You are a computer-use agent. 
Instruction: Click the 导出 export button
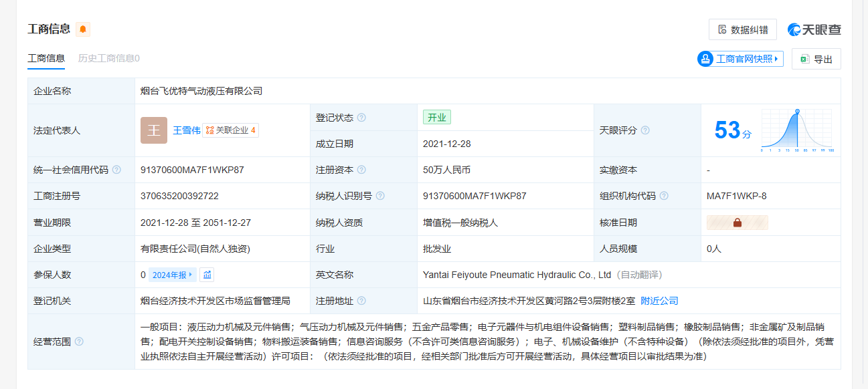tap(816, 59)
